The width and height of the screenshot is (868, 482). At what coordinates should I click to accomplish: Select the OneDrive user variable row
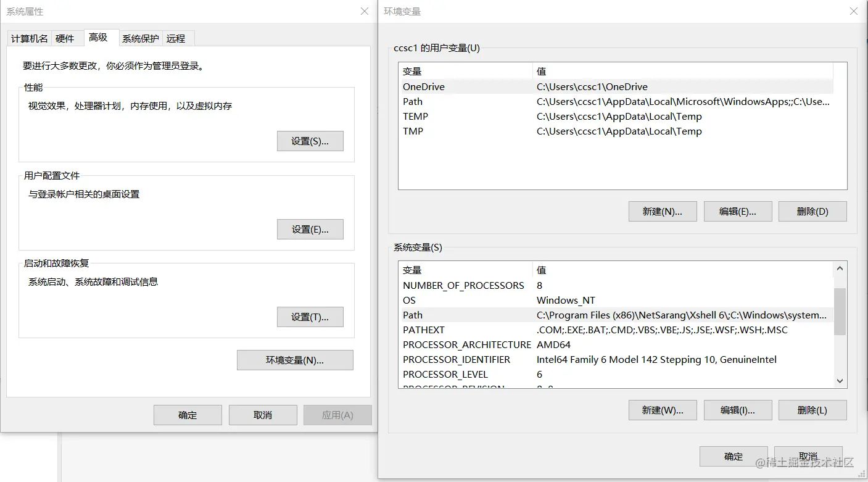coord(616,86)
